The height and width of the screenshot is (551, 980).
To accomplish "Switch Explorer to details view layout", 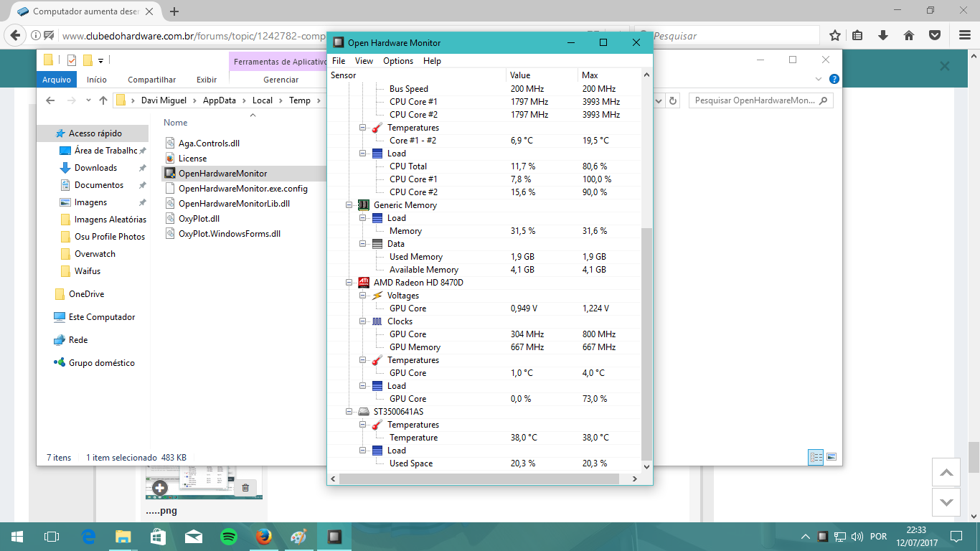I will pos(816,457).
